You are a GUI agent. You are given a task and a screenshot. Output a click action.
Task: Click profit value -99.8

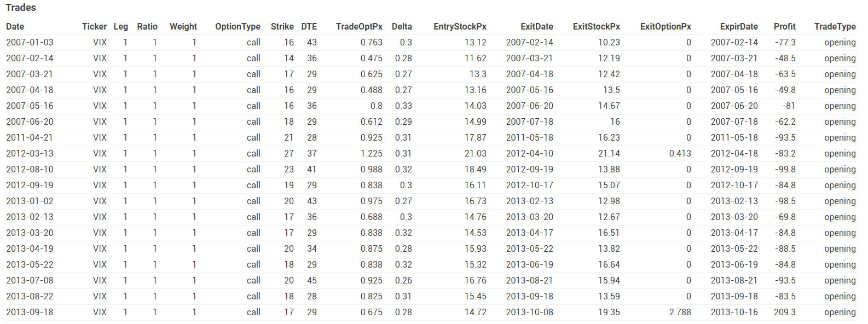point(785,169)
